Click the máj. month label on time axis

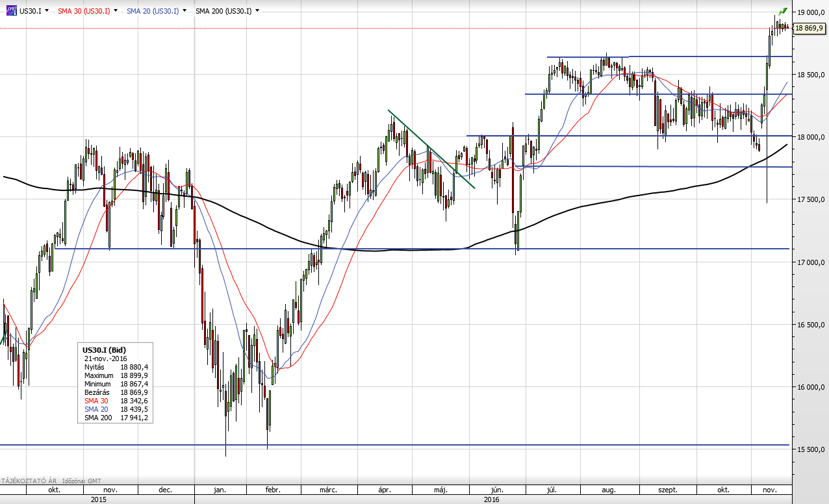(440, 490)
